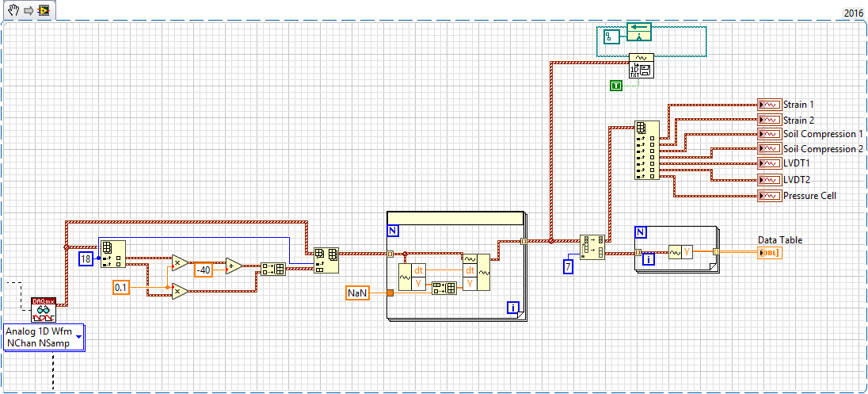Select the Split 1D Array node near 7
Viewport: 868px width, 394px height.
click(x=592, y=247)
